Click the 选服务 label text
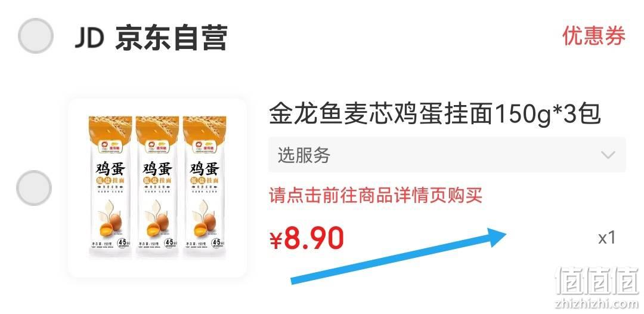Viewport: 644px width, 314px height. [304, 155]
